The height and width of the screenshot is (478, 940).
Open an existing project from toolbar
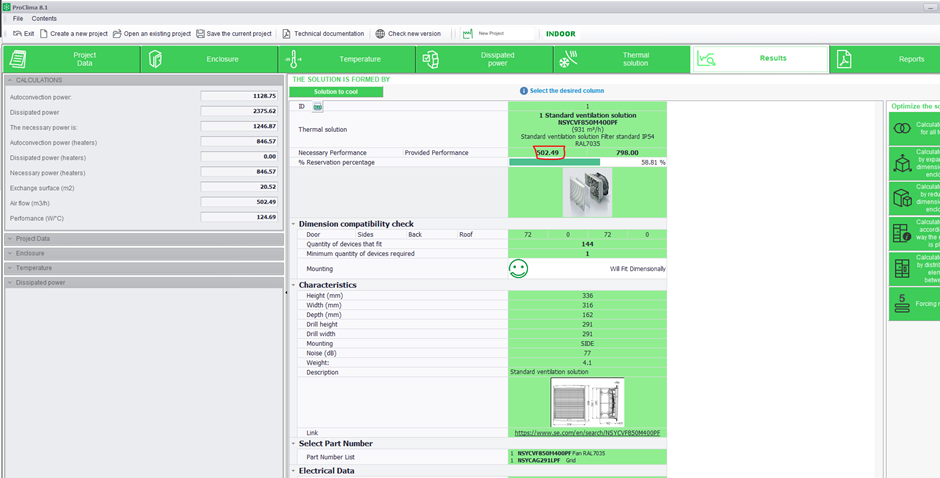click(117, 33)
